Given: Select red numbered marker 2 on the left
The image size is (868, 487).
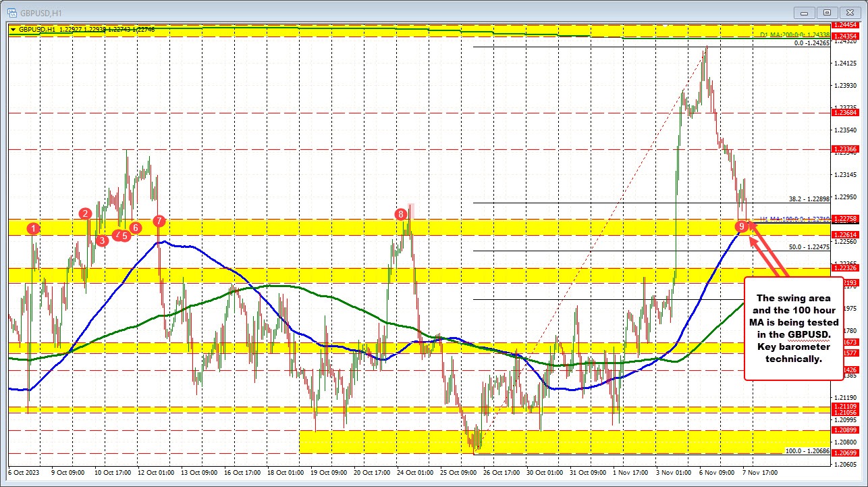Looking at the screenshot, I should tap(85, 214).
